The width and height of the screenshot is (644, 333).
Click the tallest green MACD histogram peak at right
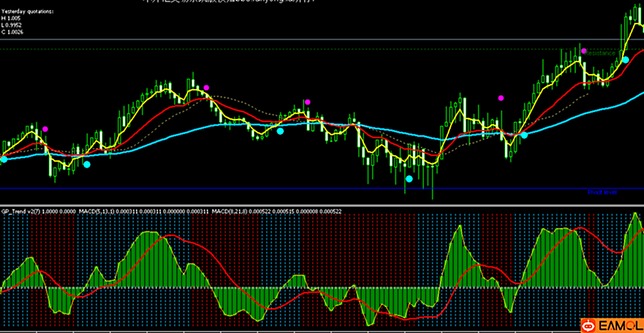point(635,216)
